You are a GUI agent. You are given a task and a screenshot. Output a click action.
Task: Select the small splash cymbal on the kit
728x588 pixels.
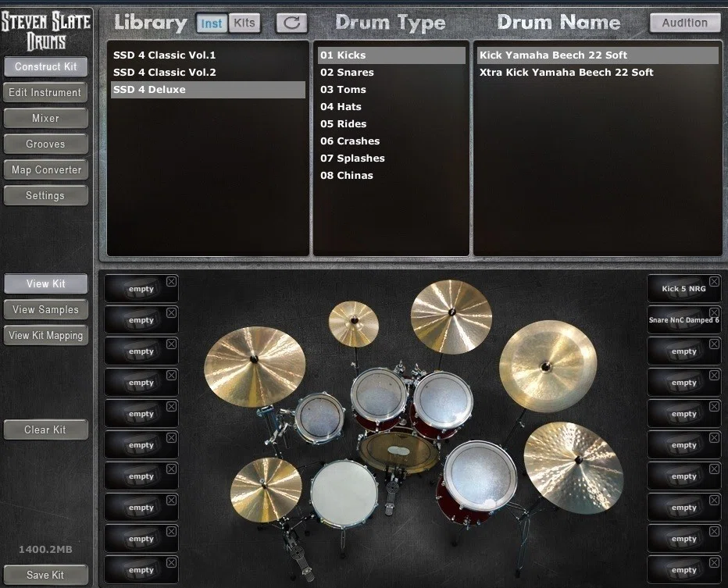coord(354,323)
